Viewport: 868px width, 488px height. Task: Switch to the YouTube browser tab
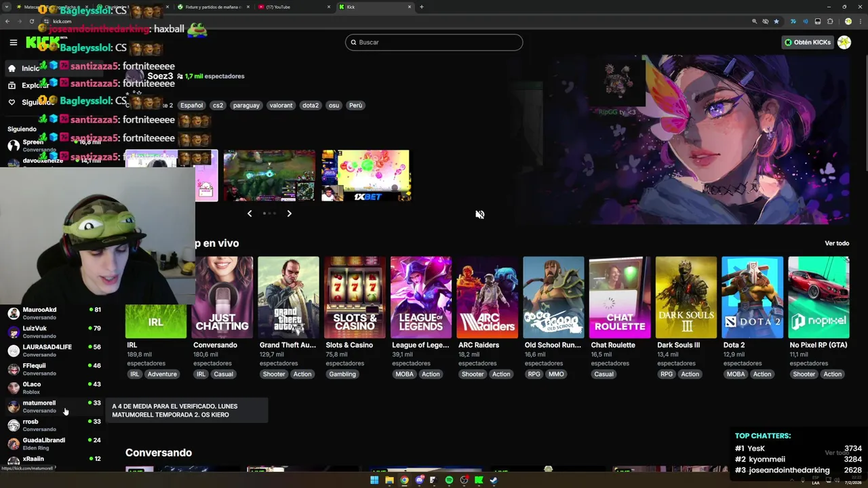(293, 7)
